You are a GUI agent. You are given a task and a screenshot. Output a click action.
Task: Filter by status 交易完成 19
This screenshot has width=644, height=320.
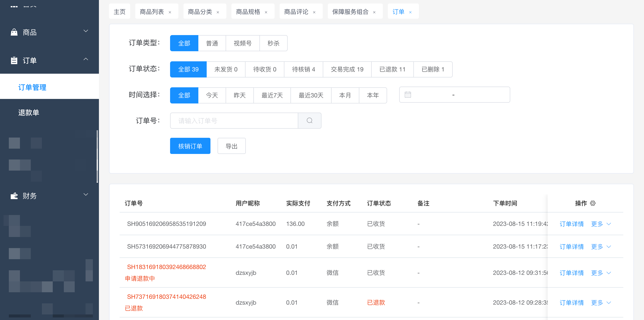click(347, 69)
